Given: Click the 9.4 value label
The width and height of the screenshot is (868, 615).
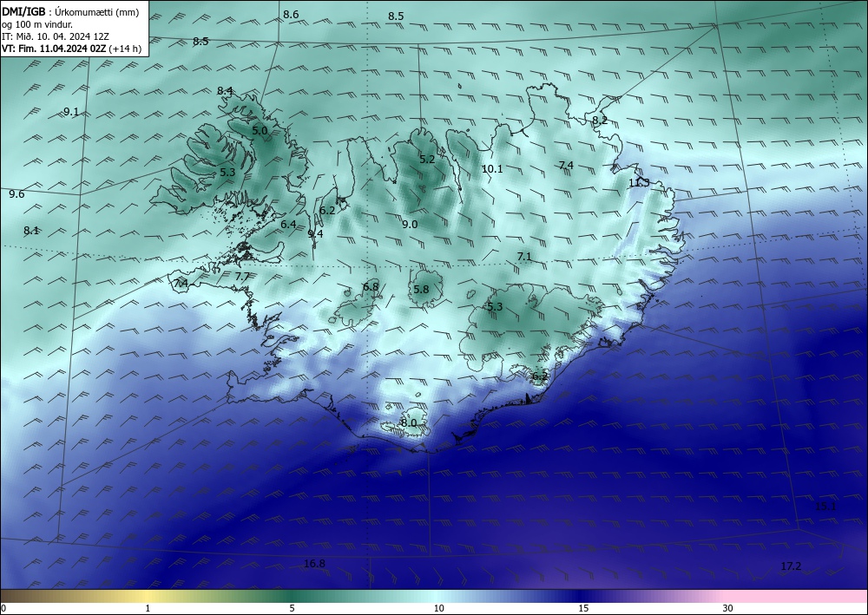Looking at the screenshot, I should (316, 233).
